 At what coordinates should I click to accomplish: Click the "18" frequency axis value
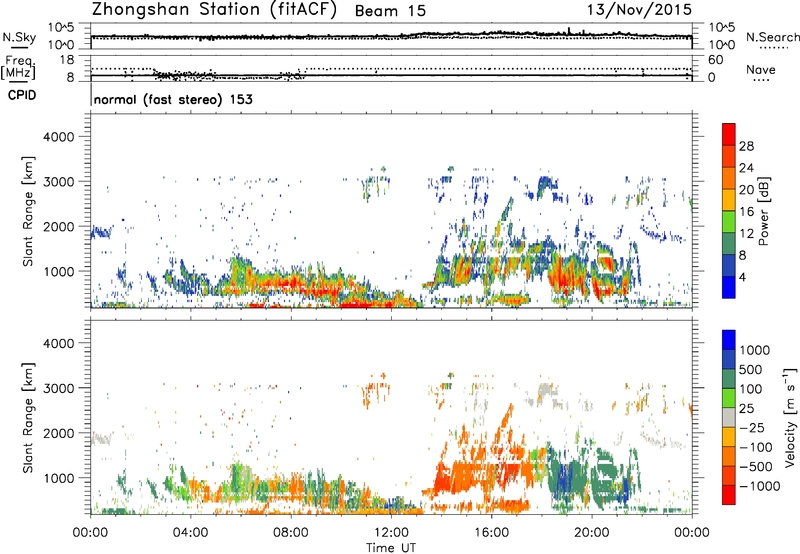click(x=67, y=60)
